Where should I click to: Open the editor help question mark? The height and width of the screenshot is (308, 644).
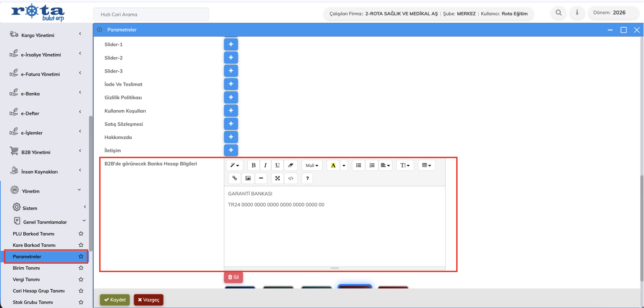(307, 178)
